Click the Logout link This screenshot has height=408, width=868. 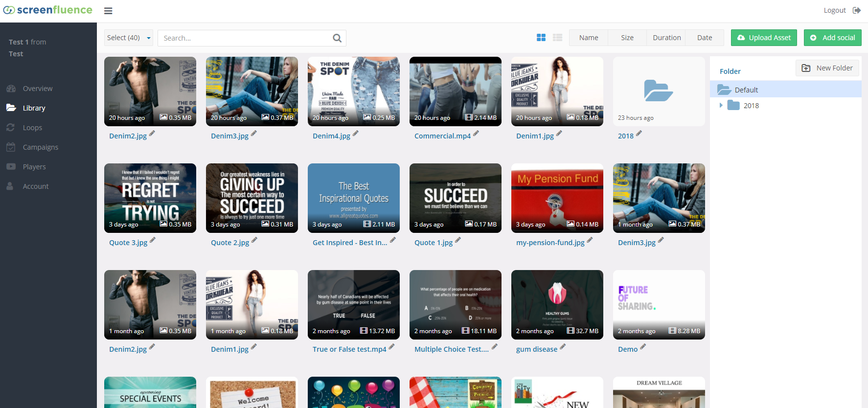835,10
